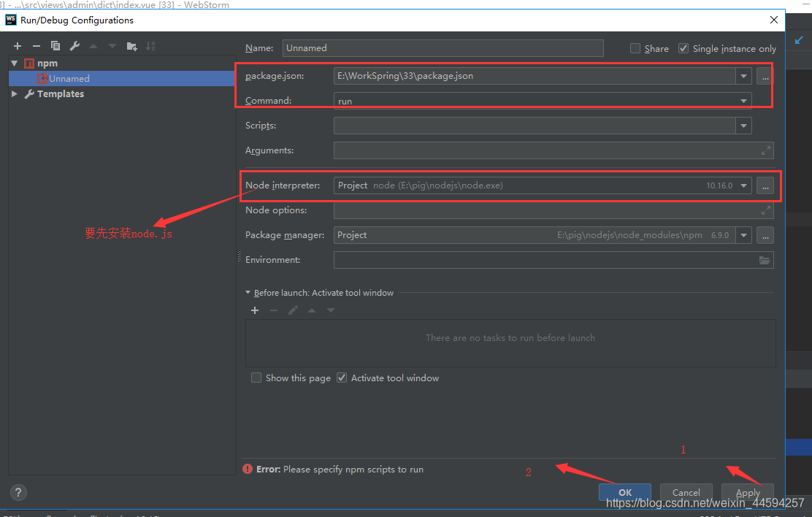Expand the Templates tree node
The image size is (812, 517).
point(15,93)
